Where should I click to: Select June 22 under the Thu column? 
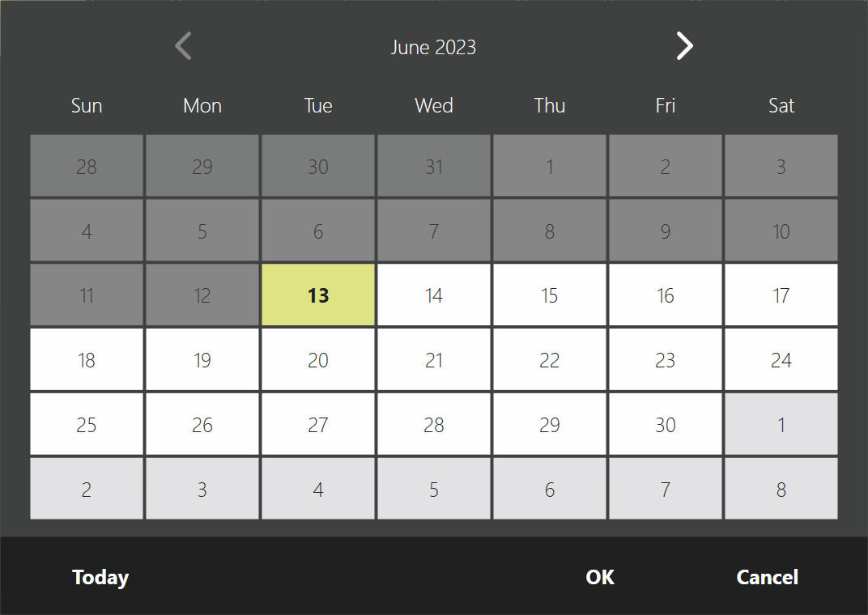pos(549,359)
